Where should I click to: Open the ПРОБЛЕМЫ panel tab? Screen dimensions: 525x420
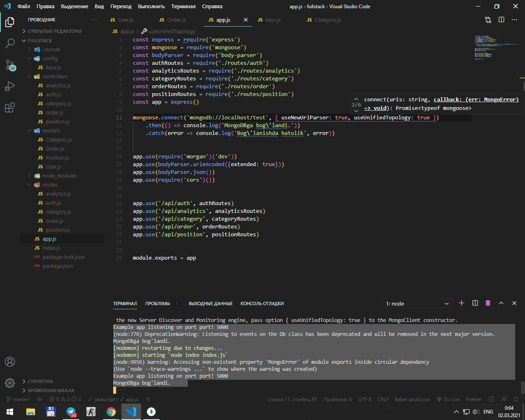[157, 304]
